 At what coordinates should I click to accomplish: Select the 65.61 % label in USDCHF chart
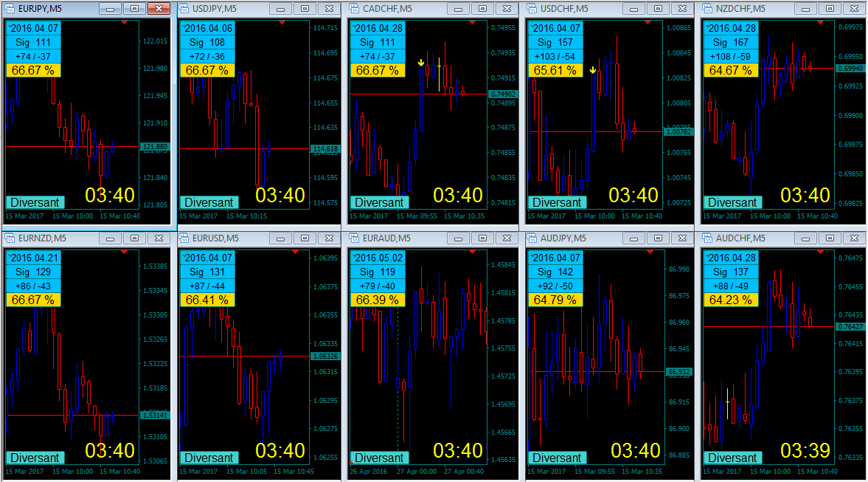tap(556, 70)
